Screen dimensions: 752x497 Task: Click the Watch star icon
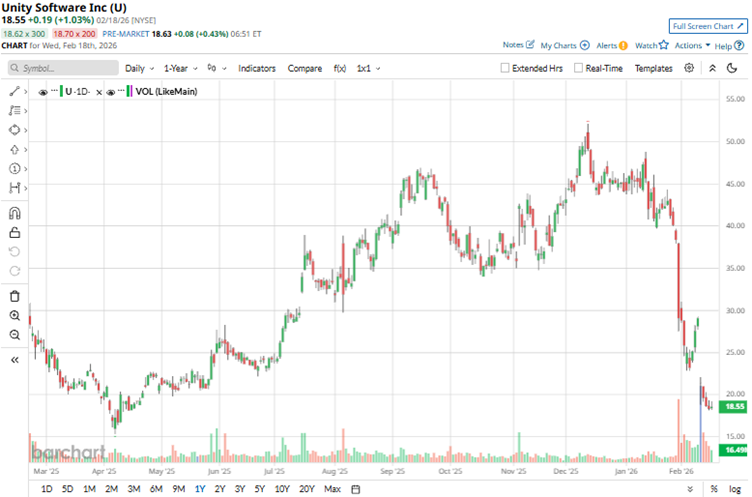pyautogui.click(x=663, y=45)
